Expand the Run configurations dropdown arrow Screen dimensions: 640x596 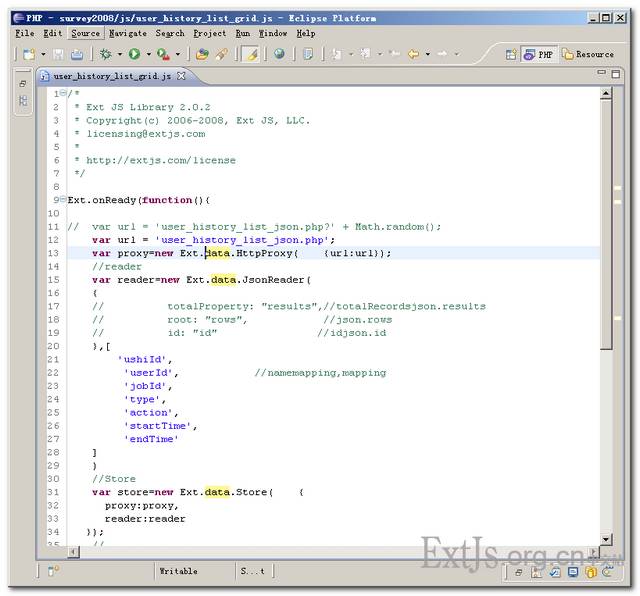tap(149, 54)
